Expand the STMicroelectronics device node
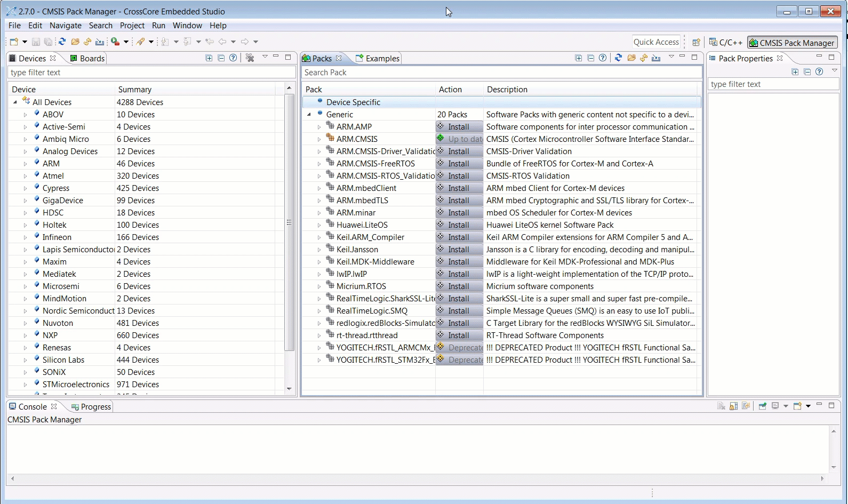The width and height of the screenshot is (848, 504). point(25,385)
